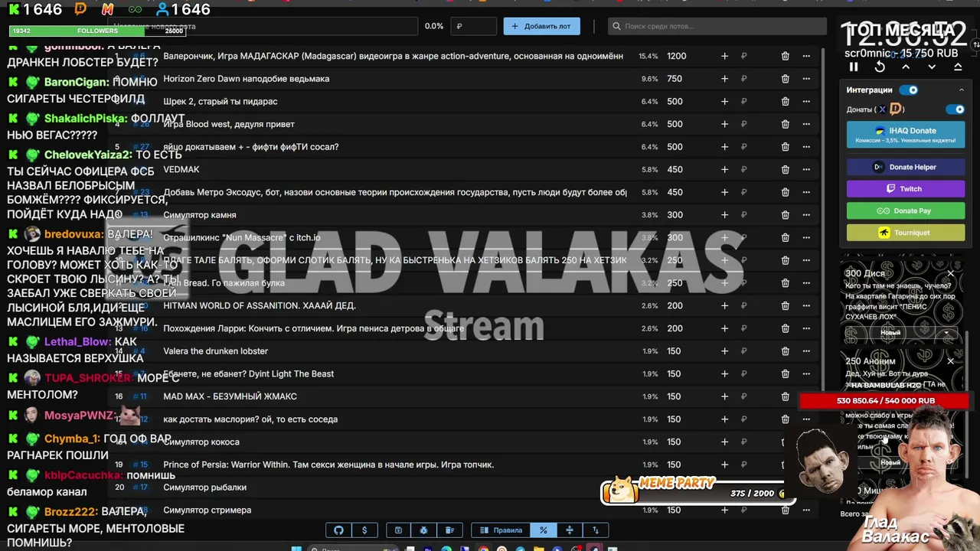Close the 300 Дися donation card
Viewport: 980px width, 551px height.
coord(951,273)
